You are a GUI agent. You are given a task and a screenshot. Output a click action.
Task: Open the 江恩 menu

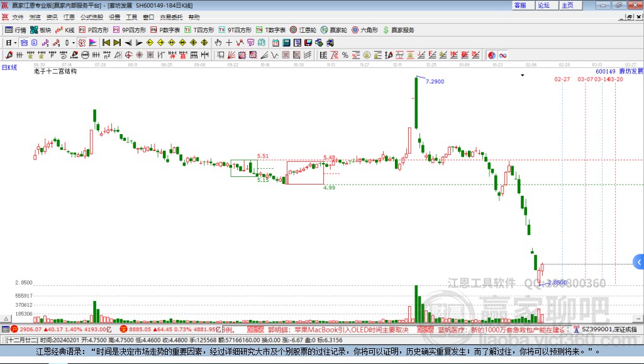[69, 17]
